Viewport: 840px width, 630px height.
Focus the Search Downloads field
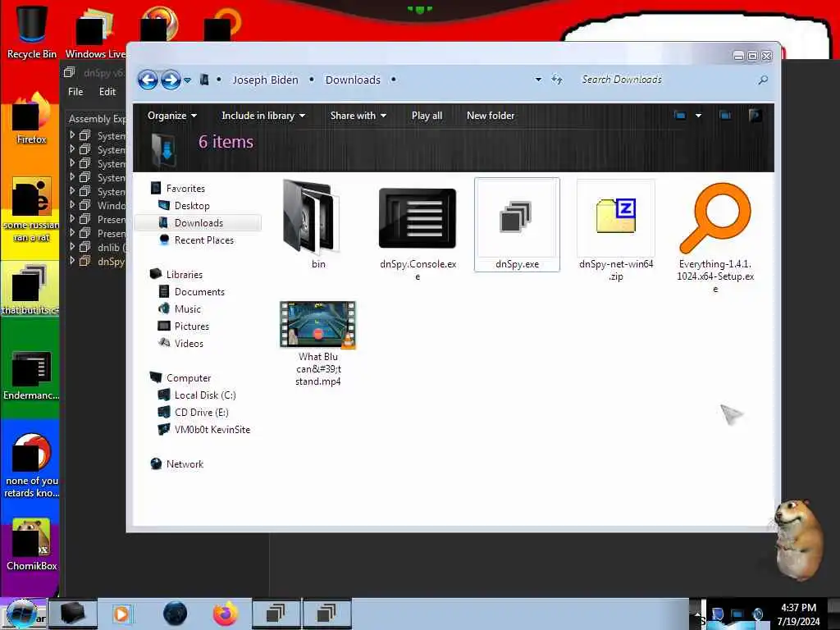[664, 80]
